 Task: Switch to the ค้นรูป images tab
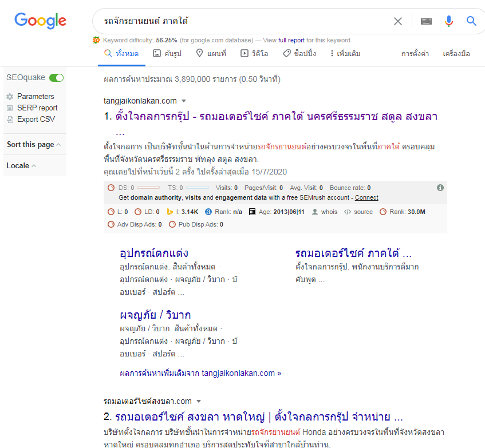[x=167, y=54]
